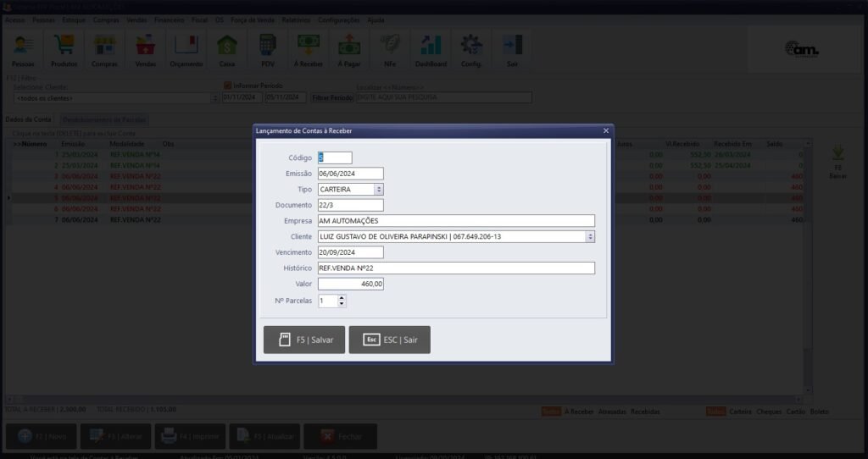Expand the Selecione Cliente combo box
Image resolution: width=868 pixels, height=459 pixels.
[214, 98]
